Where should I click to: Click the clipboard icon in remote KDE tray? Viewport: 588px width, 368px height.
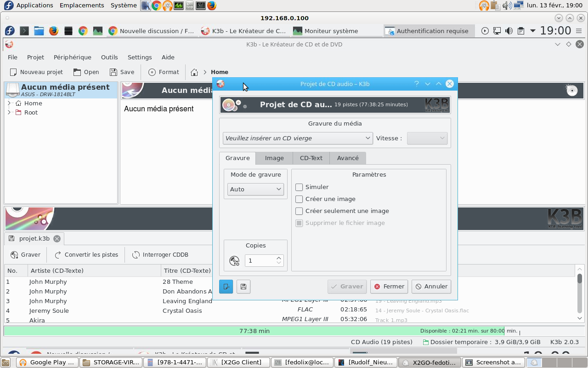521,31
